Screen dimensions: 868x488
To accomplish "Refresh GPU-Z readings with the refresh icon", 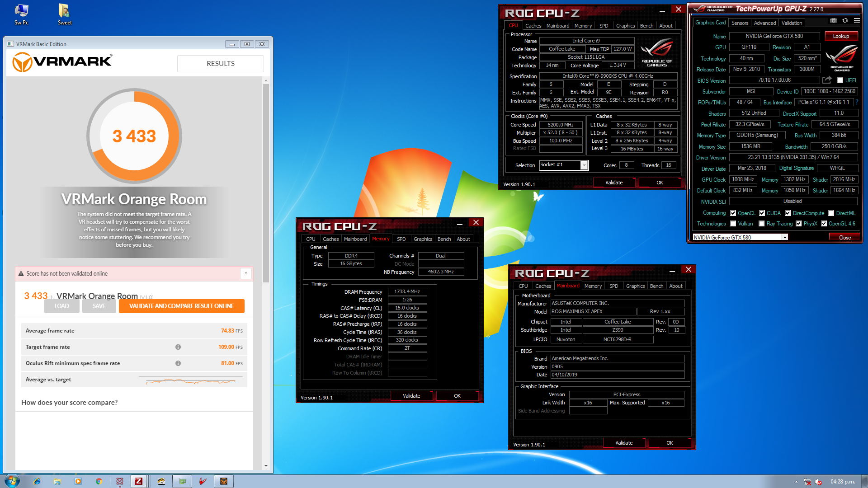I will tap(845, 21).
